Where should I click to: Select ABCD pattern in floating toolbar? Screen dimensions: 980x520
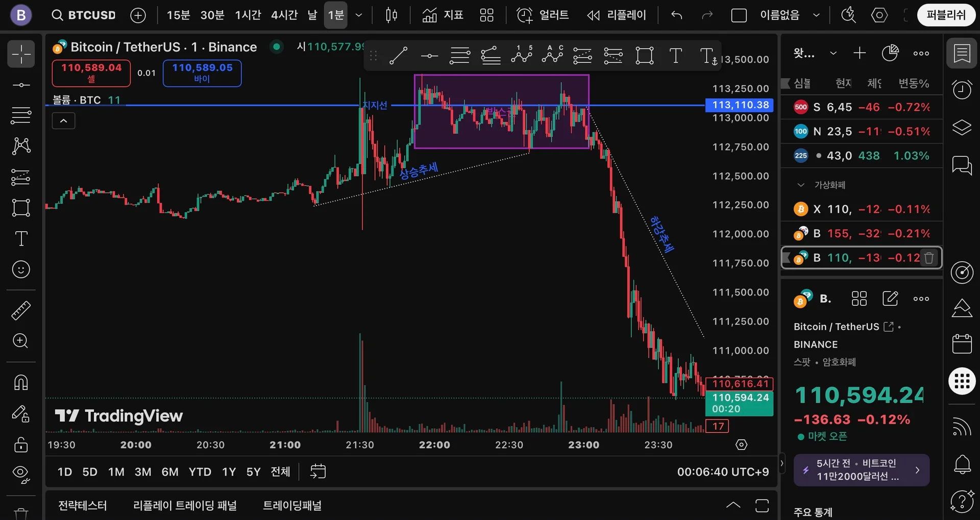(x=552, y=56)
